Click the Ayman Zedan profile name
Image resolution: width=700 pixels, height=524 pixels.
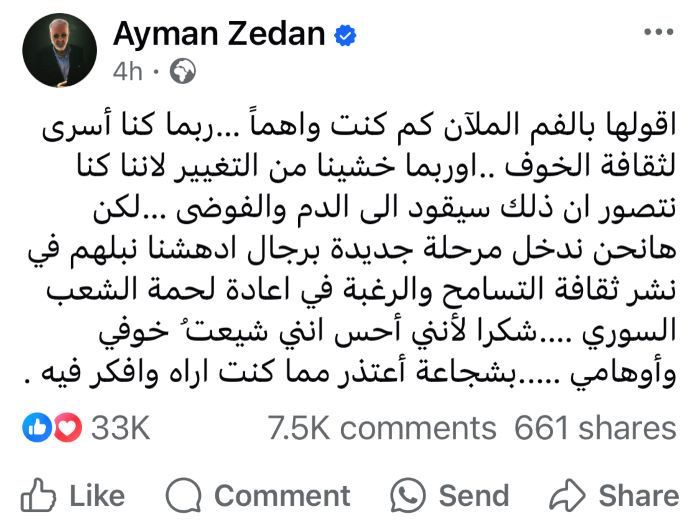point(219,34)
